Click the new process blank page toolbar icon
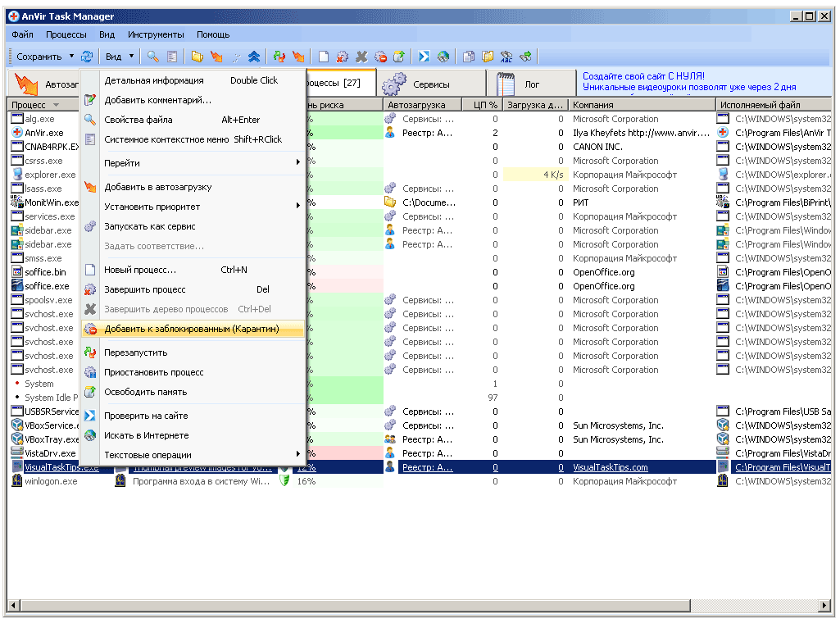This screenshot has width=840, height=623. click(x=324, y=57)
